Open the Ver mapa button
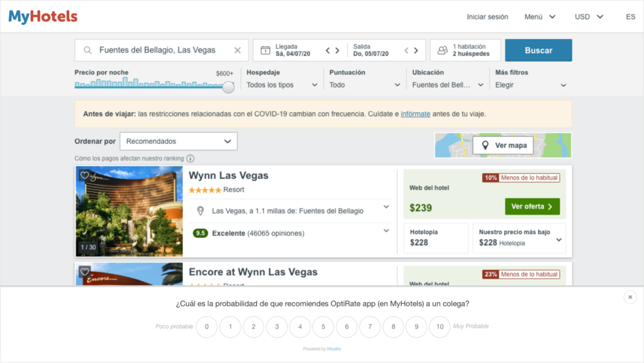The width and height of the screenshot is (644, 363). pos(503,145)
